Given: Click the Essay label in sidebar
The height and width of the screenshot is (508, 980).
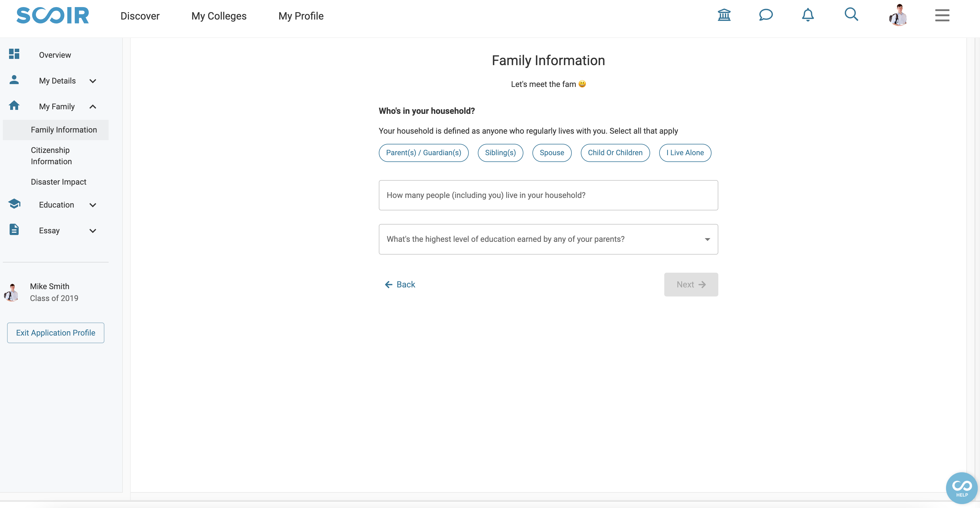Looking at the screenshot, I should click(x=49, y=231).
